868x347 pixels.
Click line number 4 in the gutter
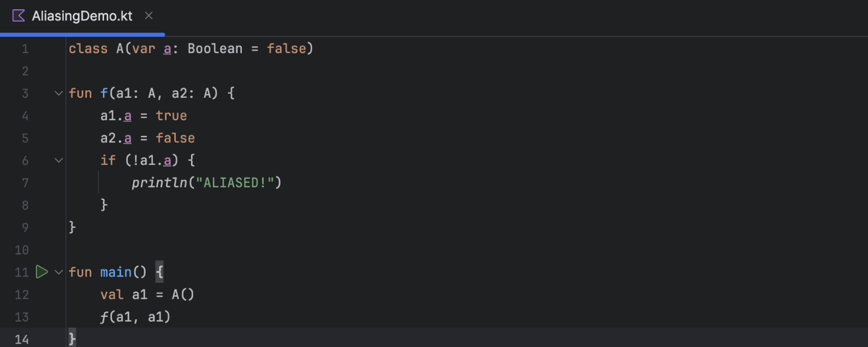point(25,116)
